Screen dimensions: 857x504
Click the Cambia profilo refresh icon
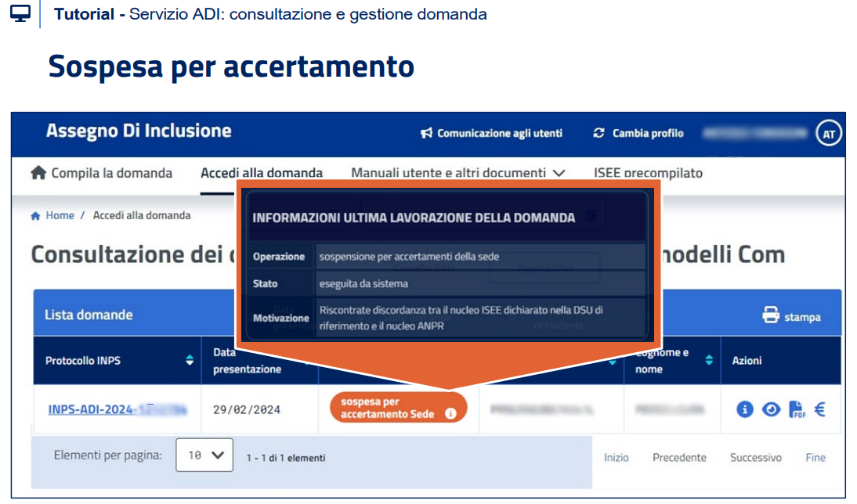pyautogui.click(x=599, y=133)
